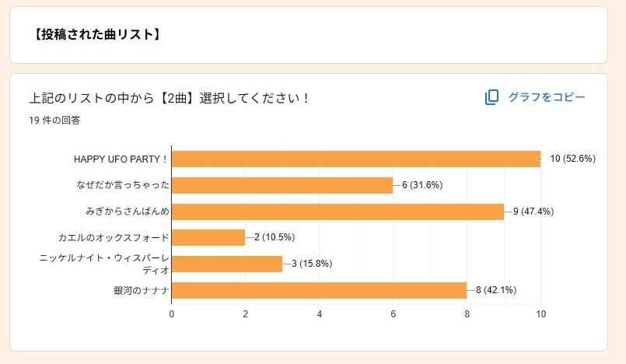Click the 銀河のナナナ axis label
This screenshot has width=626, height=364.
[142, 290]
